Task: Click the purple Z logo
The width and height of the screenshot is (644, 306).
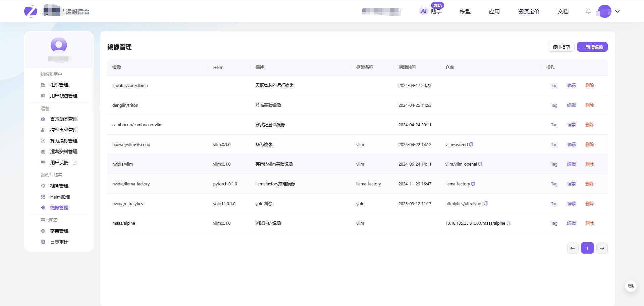Action: coord(31,11)
